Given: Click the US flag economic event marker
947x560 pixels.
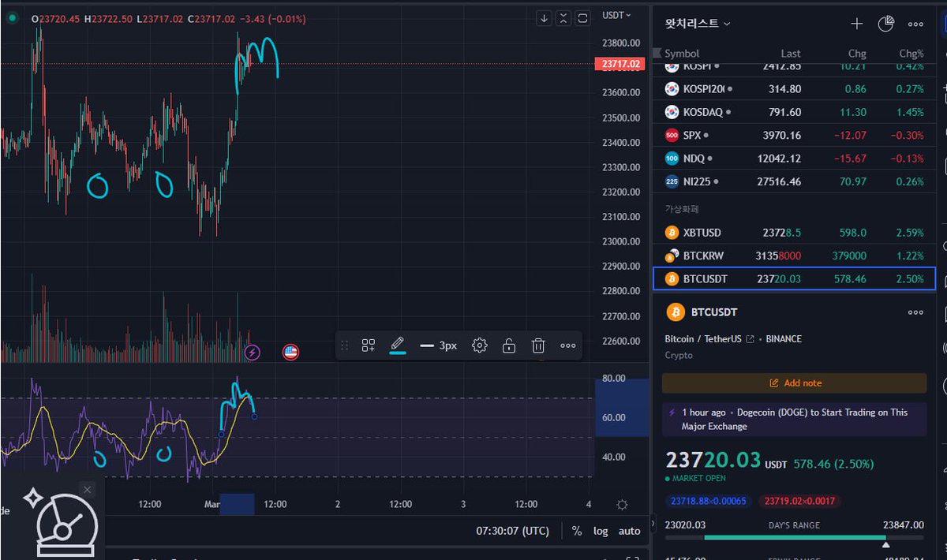Looking at the screenshot, I should [x=290, y=352].
